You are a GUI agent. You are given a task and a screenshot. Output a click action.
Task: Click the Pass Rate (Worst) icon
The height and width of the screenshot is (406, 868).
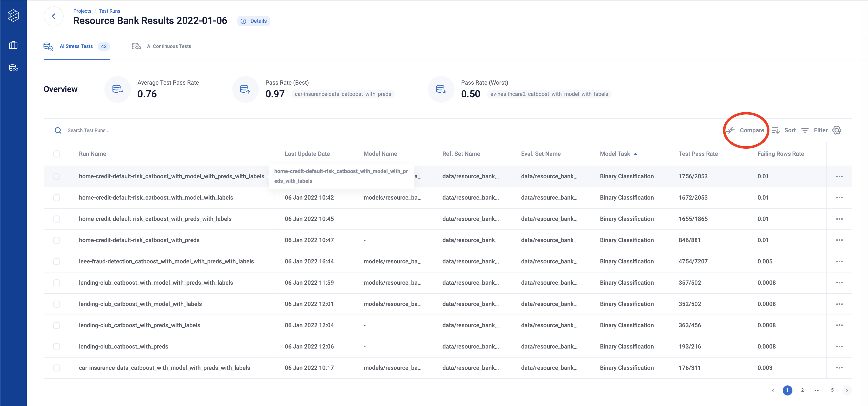pyautogui.click(x=441, y=89)
